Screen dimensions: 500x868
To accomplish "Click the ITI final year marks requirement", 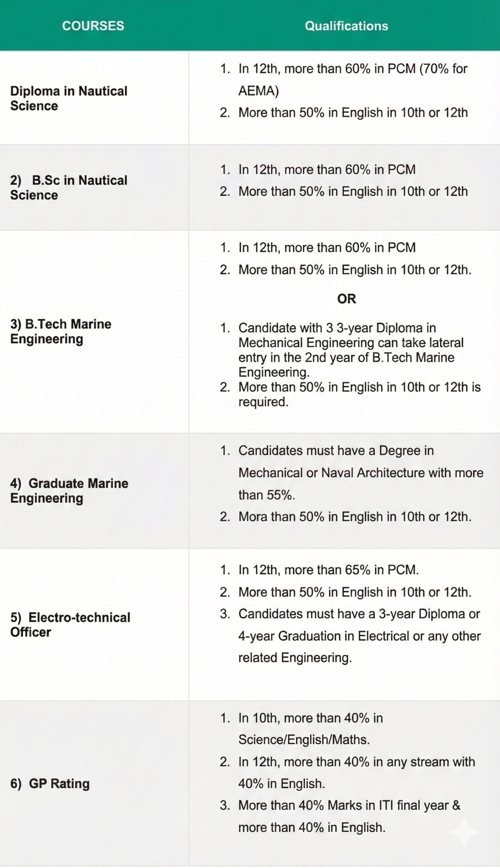I will (349, 816).
